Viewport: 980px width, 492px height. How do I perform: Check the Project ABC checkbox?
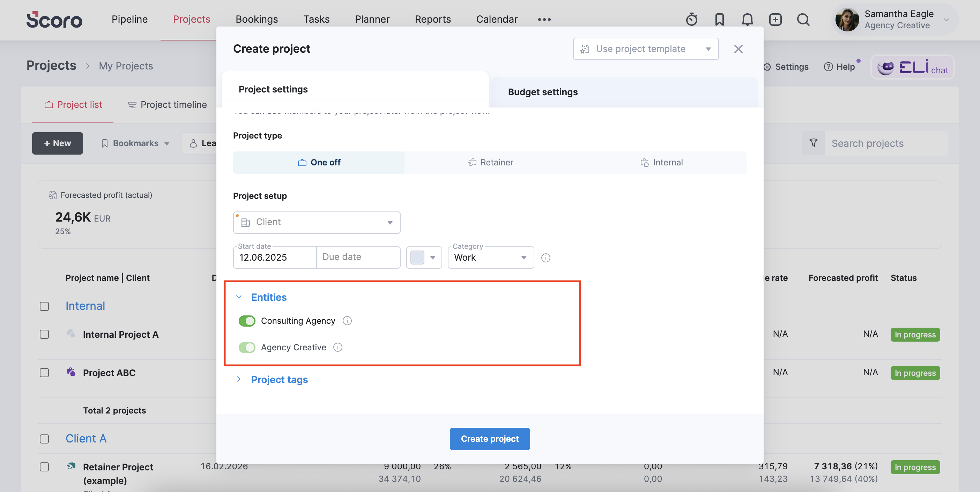(44, 373)
